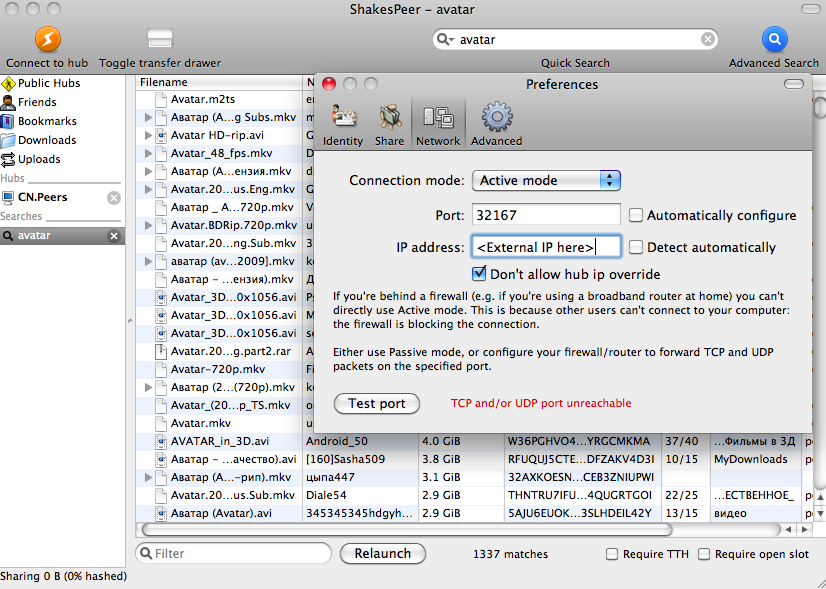
Task: Expand the Avatar_48_fps.mkv row
Action: 149,153
